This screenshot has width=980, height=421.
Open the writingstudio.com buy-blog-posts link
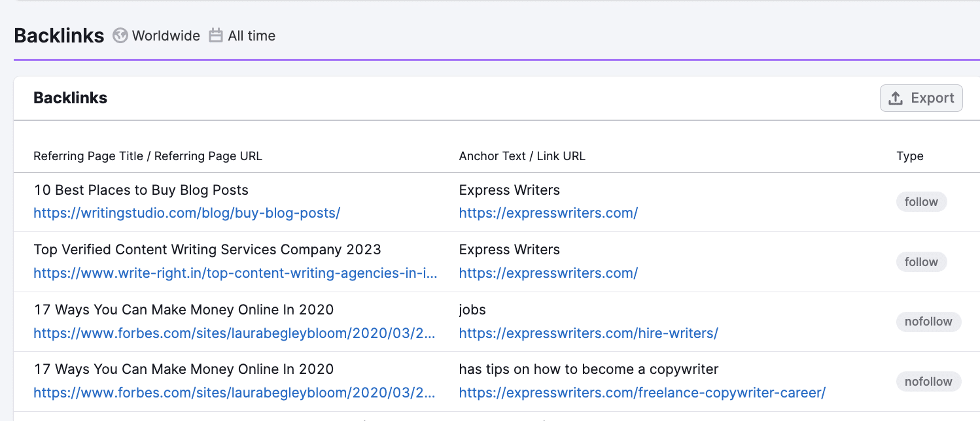coord(187,212)
